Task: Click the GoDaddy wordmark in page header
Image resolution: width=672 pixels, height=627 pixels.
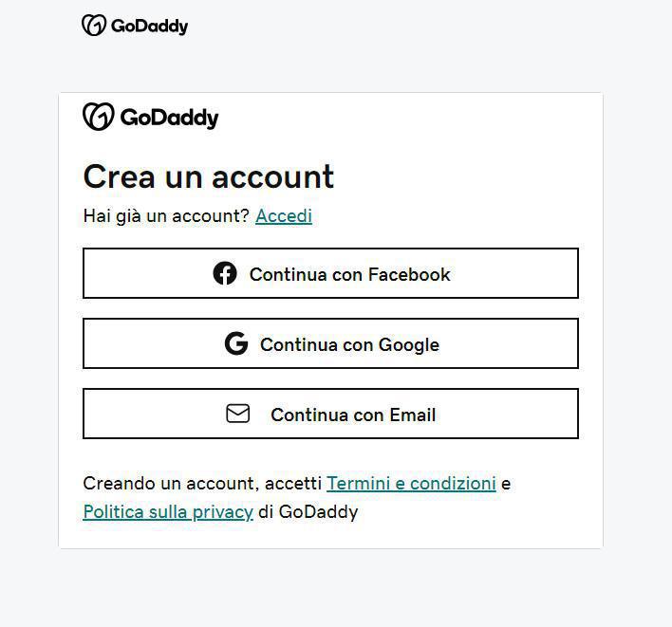Action: tap(149, 27)
